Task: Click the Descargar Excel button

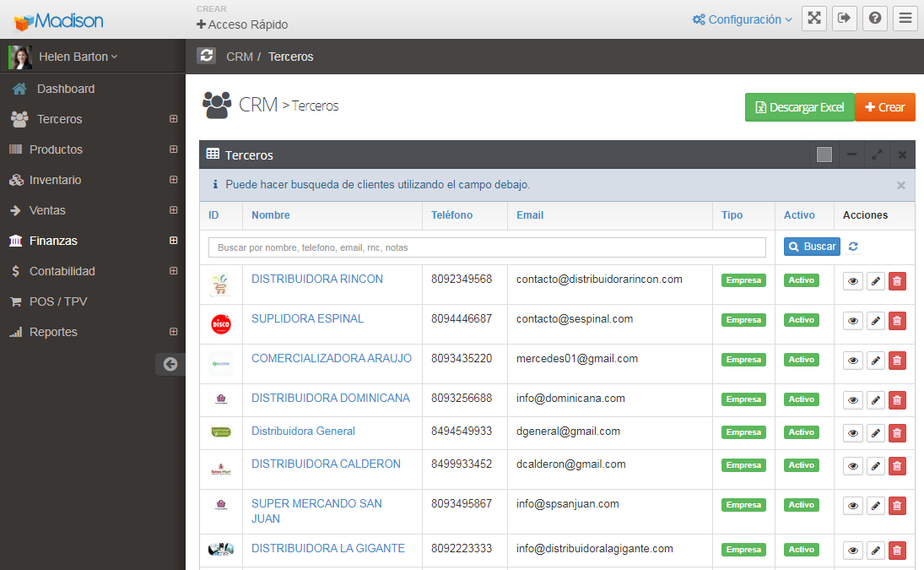Action: (x=798, y=107)
